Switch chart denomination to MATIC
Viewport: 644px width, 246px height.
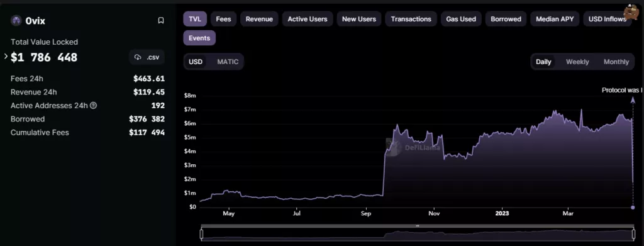(228, 62)
